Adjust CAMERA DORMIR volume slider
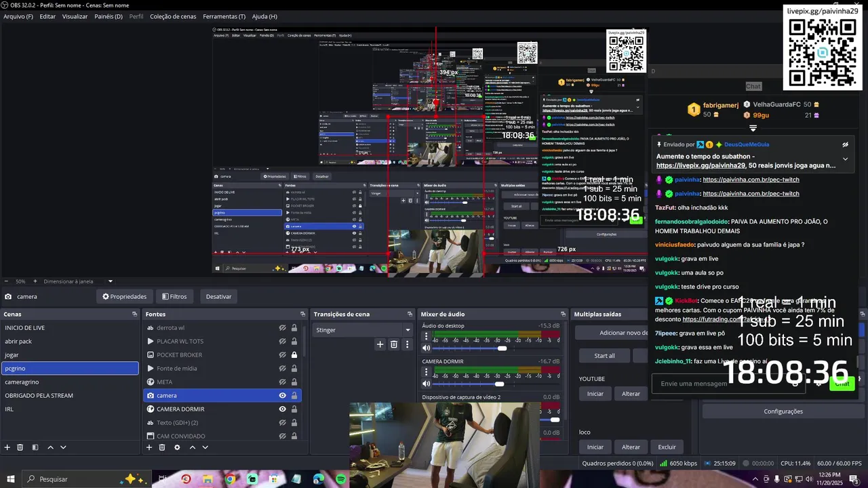868x488 pixels. (500, 384)
